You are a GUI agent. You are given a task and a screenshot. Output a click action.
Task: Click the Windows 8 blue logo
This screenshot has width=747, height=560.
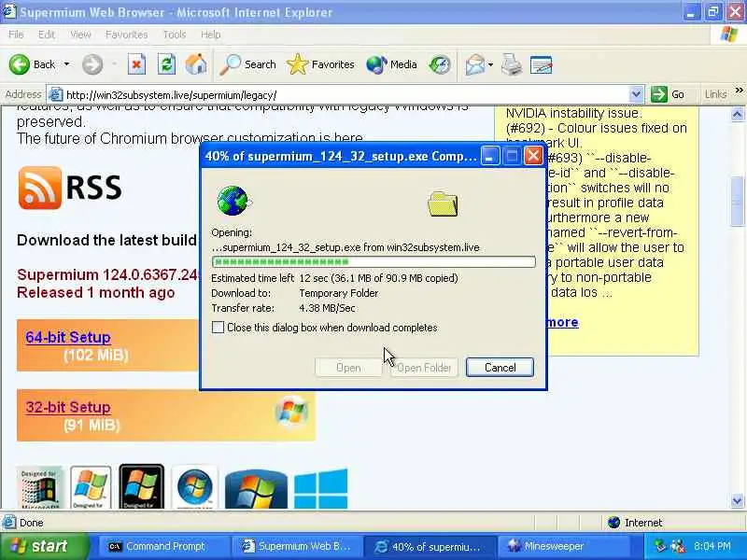coord(320,488)
